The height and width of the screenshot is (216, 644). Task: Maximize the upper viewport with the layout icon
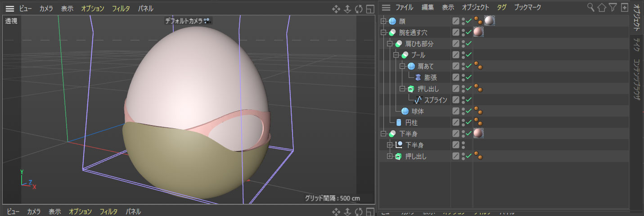(370, 9)
